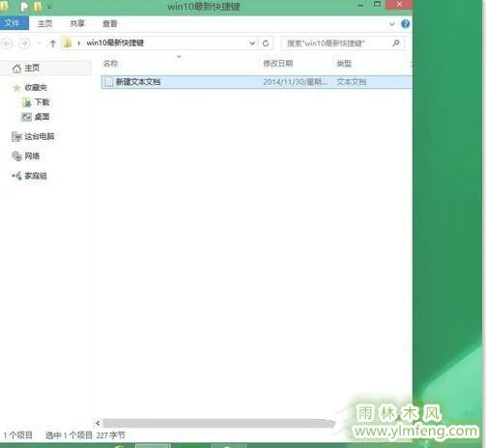Open address bar history dropdown
The image size is (486, 448).
click(x=252, y=43)
